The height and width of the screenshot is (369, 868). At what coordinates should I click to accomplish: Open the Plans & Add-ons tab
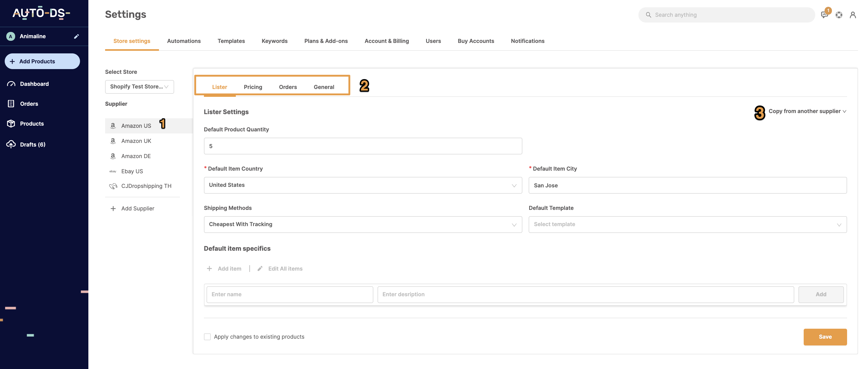coord(326,41)
